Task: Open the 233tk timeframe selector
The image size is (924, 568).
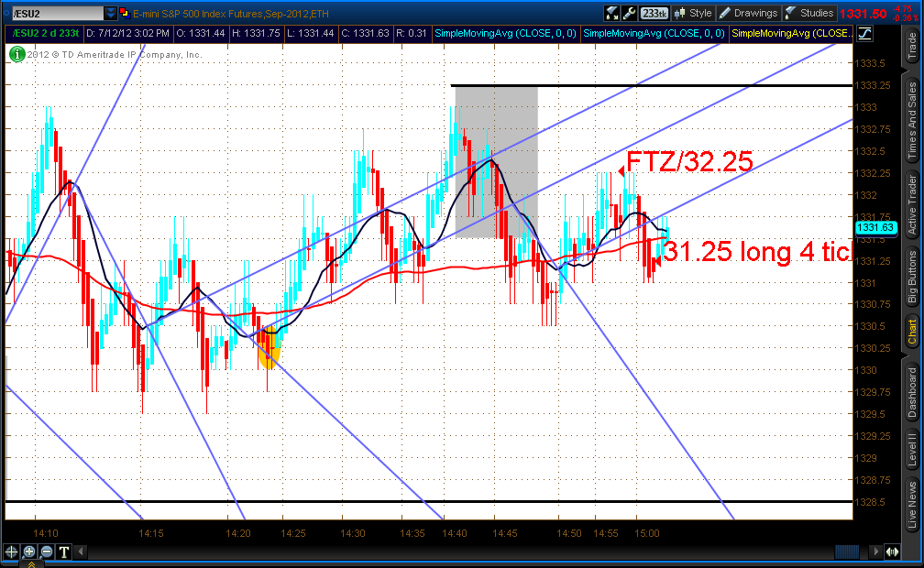Action: point(654,13)
